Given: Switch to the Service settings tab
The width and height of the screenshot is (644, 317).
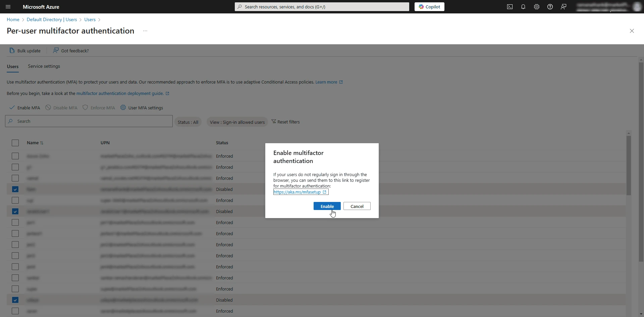Looking at the screenshot, I should point(44,66).
